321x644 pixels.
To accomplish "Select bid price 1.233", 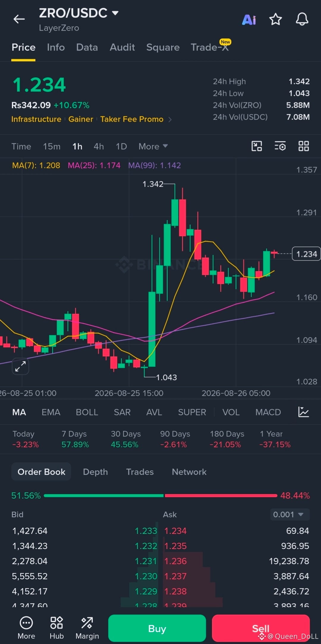I will pyautogui.click(x=146, y=531).
